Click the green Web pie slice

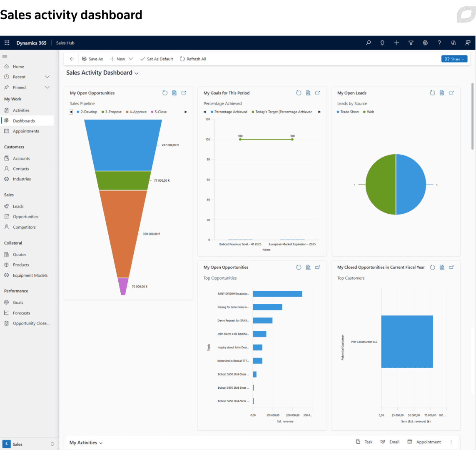click(x=380, y=185)
